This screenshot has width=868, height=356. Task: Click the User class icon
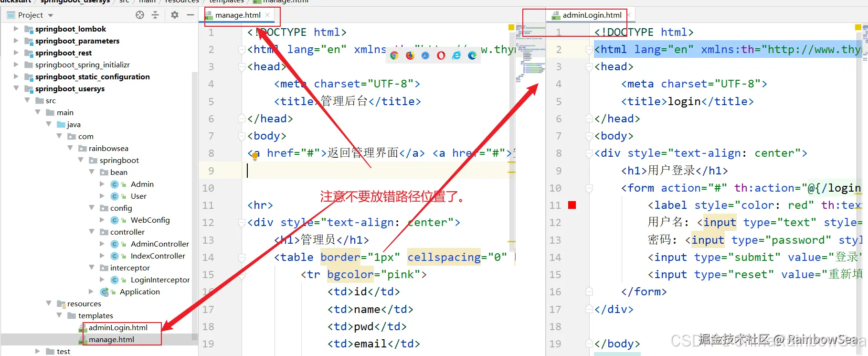pyautogui.click(x=115, y=196)
